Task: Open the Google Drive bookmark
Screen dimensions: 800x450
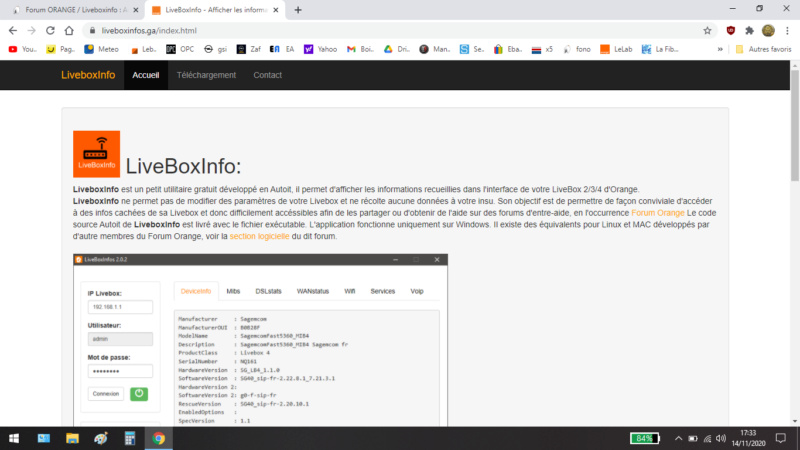Action: (x=396, y=49)
